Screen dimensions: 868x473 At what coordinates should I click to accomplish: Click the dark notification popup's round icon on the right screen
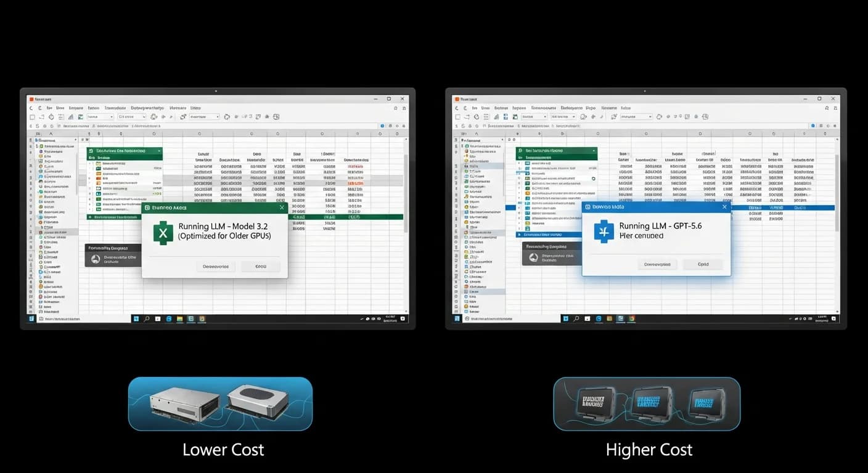tap(533, 258)
